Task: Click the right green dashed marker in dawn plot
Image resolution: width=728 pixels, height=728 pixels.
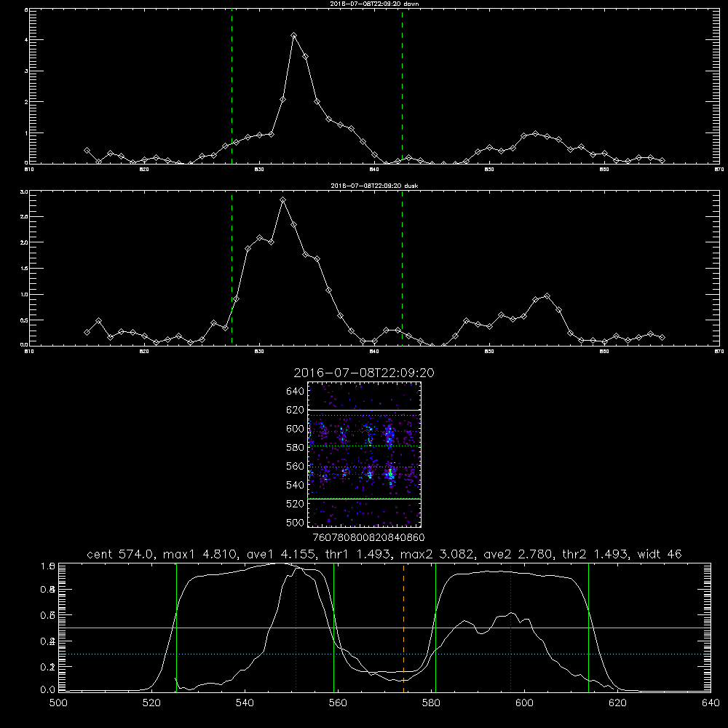Action: (402, 87)
